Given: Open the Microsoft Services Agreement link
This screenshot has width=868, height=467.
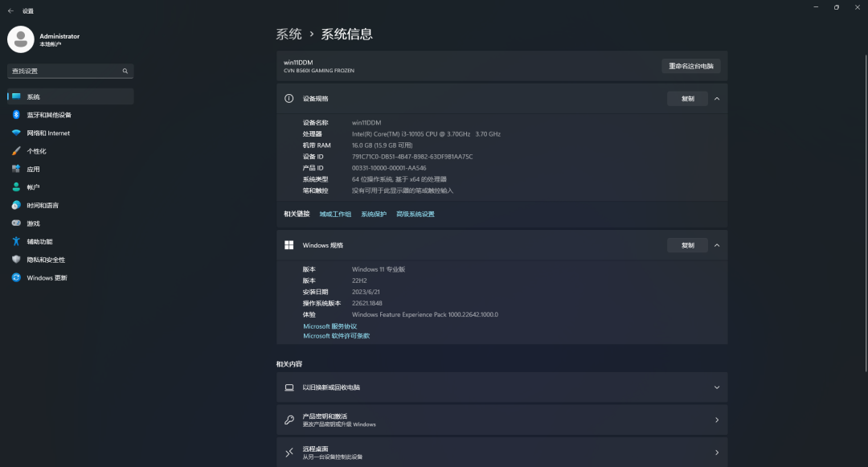Looking at the screenshot, I should coord(330,326).
